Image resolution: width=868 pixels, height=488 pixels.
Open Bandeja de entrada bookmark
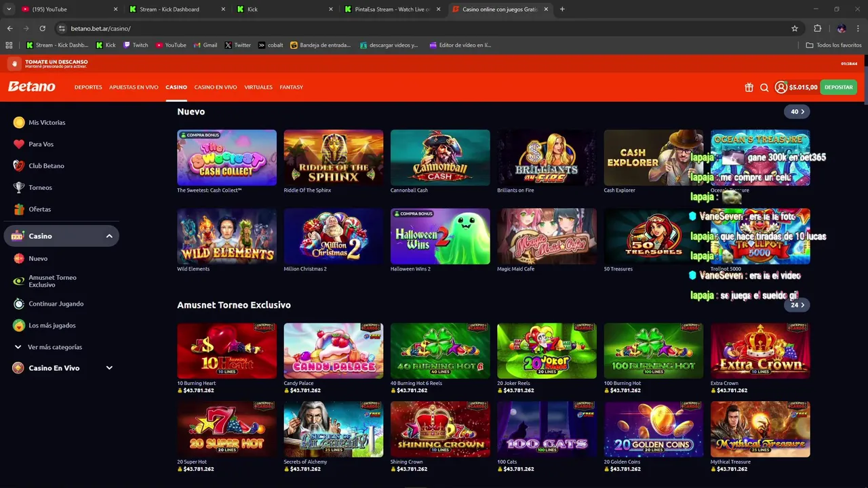click(x=321, y=45)
